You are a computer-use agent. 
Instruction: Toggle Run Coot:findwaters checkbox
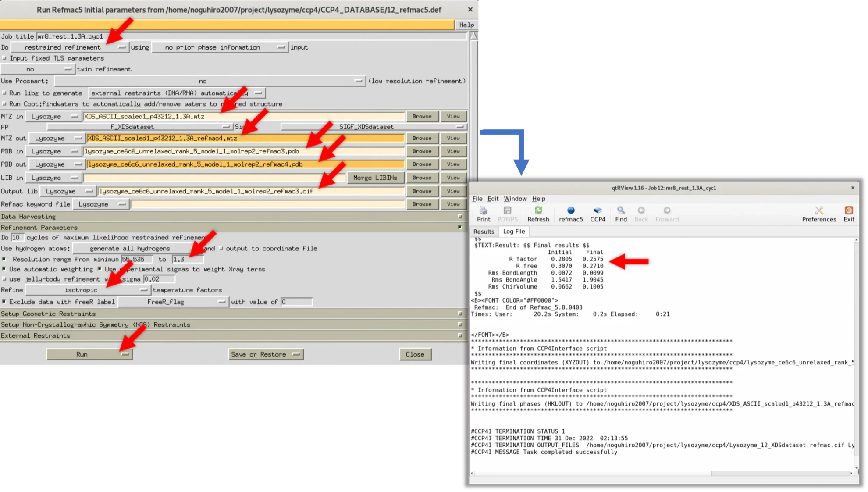pyautogui.click(x=4, y=104)
